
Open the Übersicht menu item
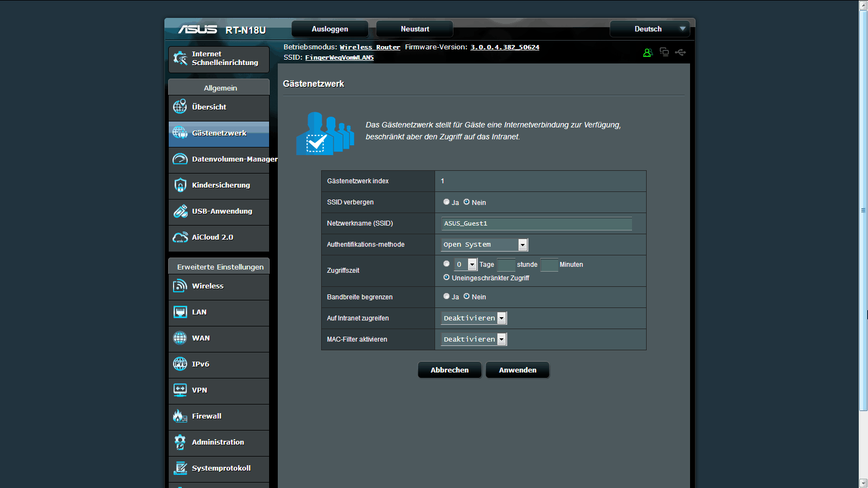click(x=219, y=107)
